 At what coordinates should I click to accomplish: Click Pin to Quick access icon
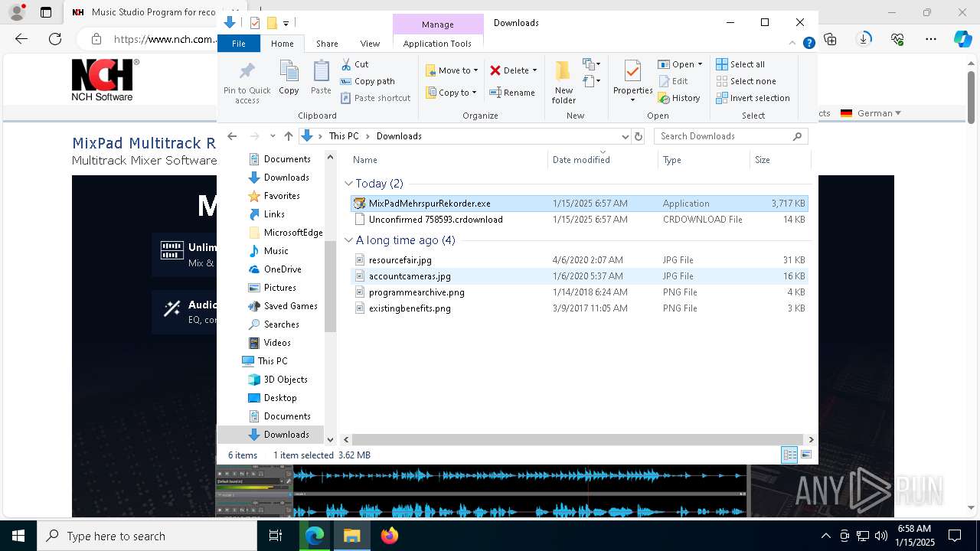pos(247,83)
